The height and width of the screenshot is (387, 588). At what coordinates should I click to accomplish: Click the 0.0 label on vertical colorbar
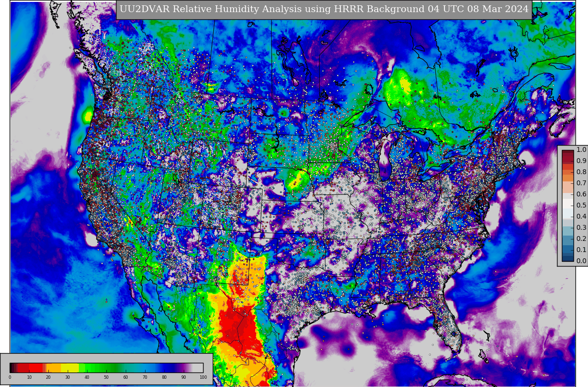click(581, 261)
